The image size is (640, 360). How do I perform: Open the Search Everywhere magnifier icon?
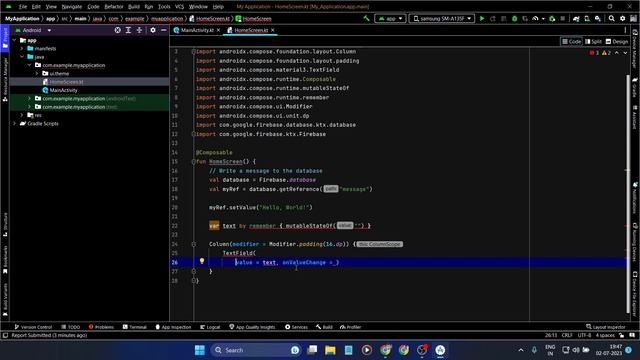(x=611, y=18)
